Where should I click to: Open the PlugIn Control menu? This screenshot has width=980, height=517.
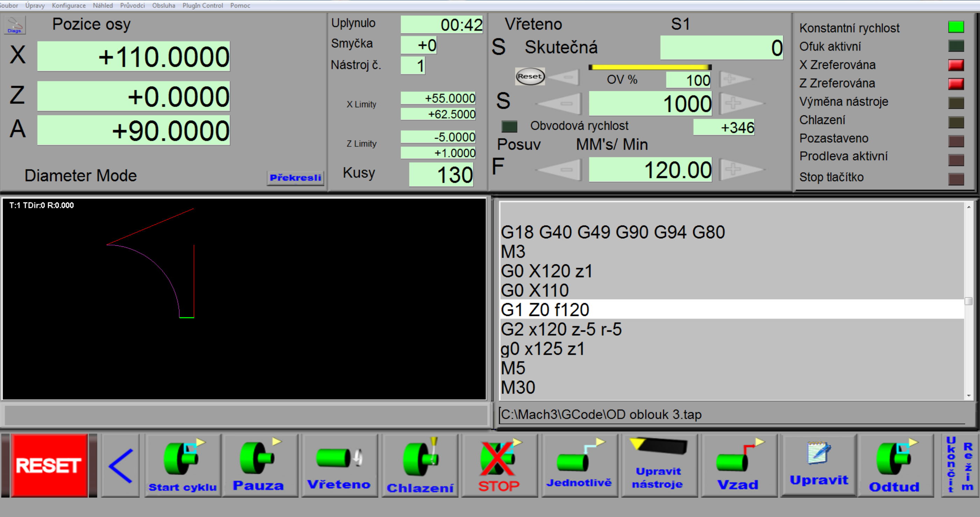pyautogui.click(x=202, y=5)
